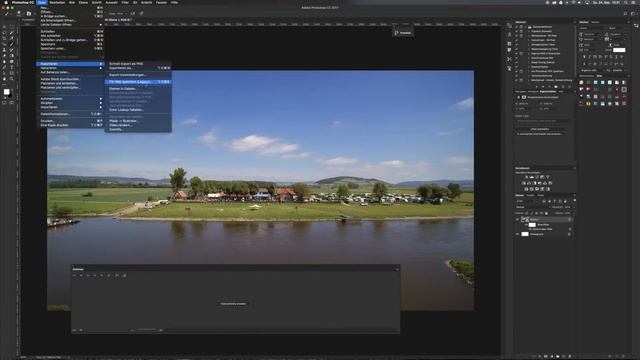The width and height of the screenshot is (640, 360).
Task: Delete action with the Actions trash icon
Action: (569, 87)
